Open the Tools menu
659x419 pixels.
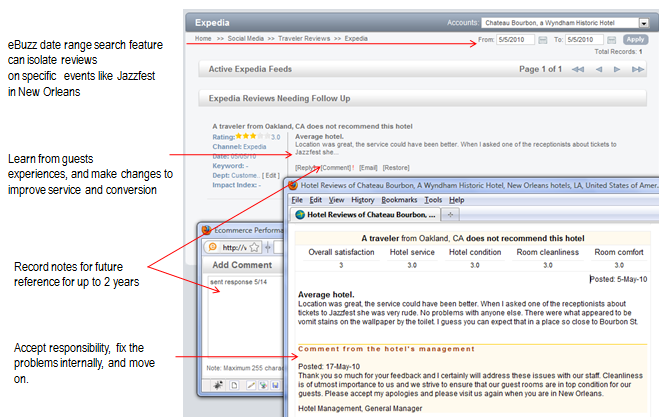point(433,200)
